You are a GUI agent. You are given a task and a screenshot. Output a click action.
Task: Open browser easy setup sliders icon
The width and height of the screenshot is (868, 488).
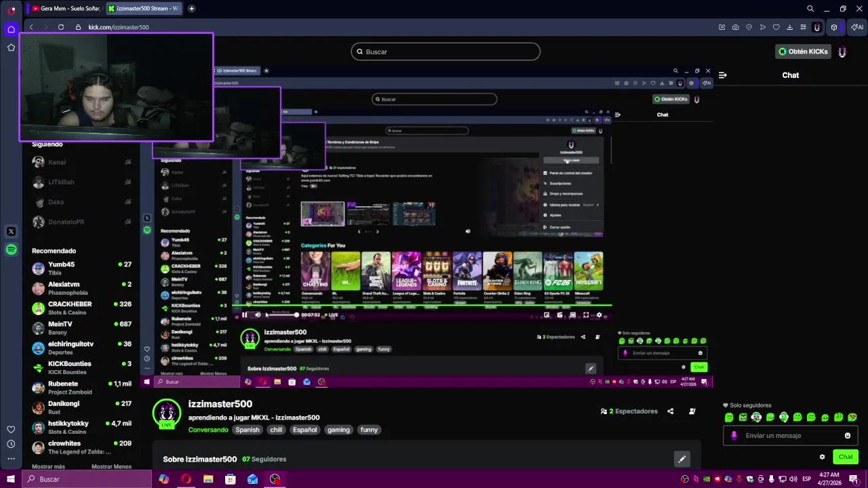[x=804, y=27]
